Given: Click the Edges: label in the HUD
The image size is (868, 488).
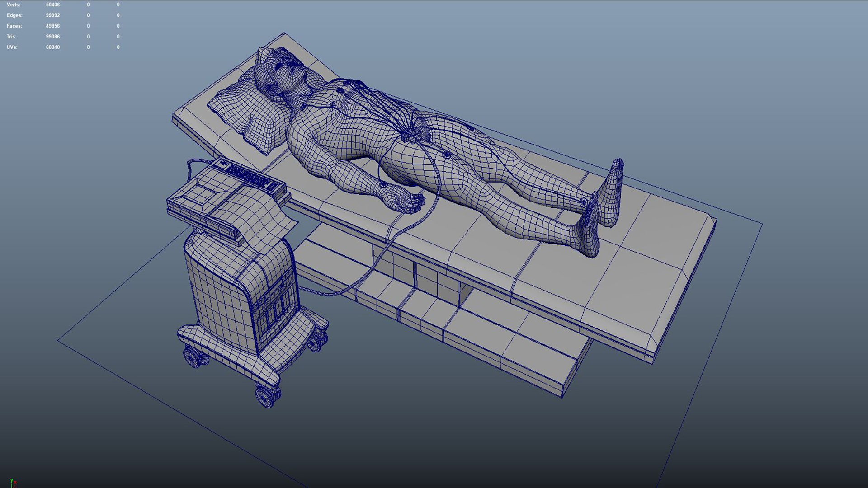Looking at the screenshot, I should pyautogui.click(x=14, y=15).
